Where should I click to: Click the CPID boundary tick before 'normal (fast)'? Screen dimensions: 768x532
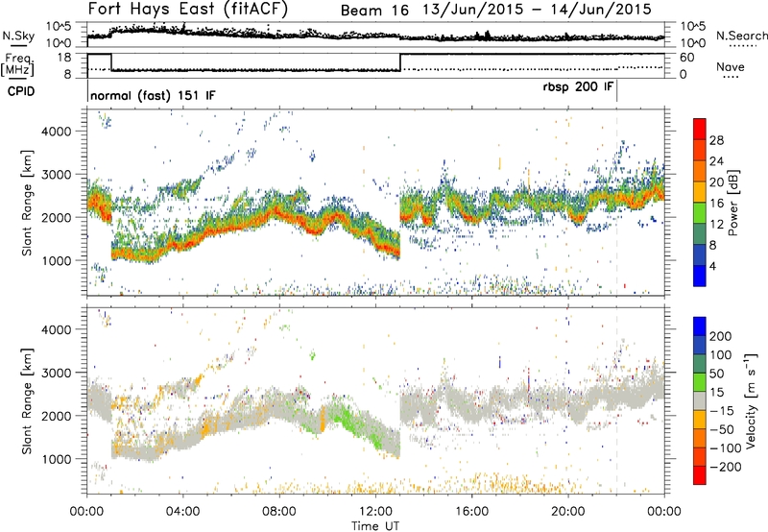(87, 91)
